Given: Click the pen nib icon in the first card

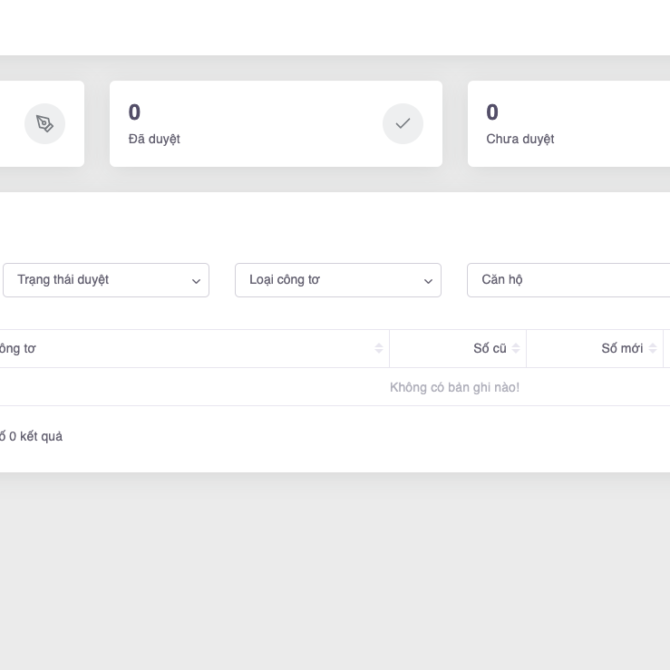Looking at the screenshot, I should click(x=45, y=124).
